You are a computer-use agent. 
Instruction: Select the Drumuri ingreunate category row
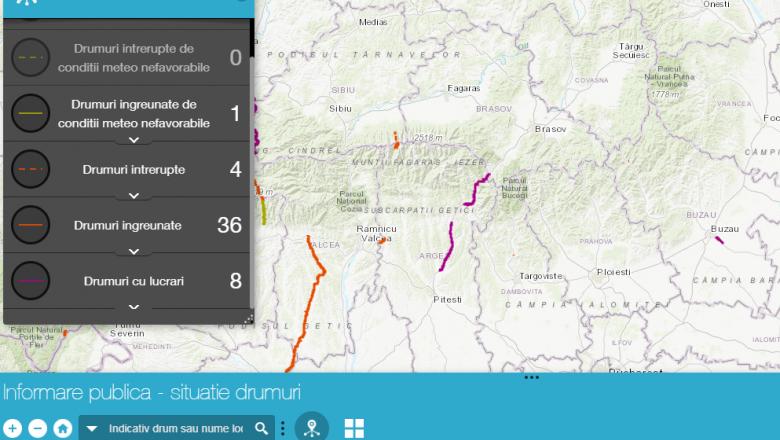[x=128, y=226]
